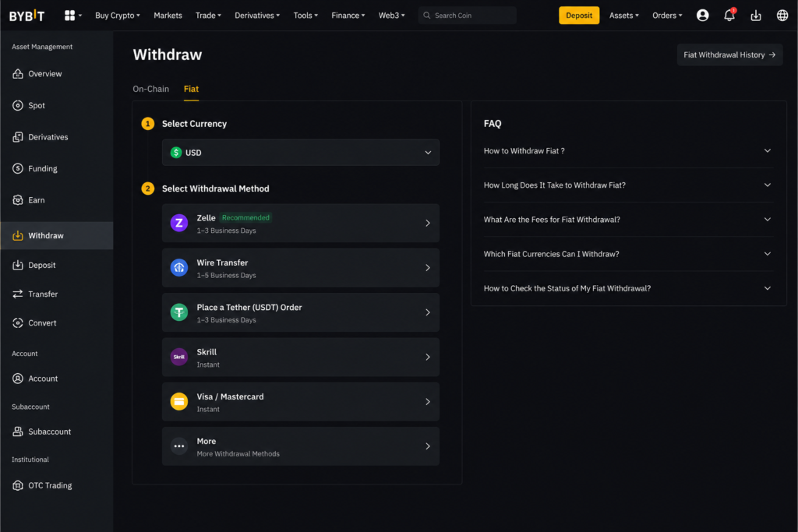Screen dimensions: 798x532
Task: Expand 'How Long Does It Take' FAQ
Action: (x=628, y=185)
